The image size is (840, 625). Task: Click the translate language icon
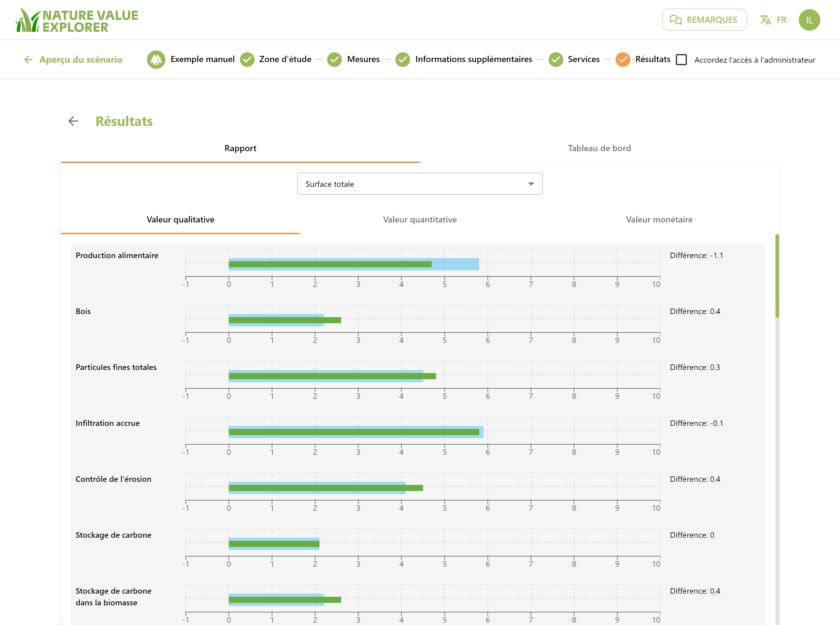tap(765, 20)
